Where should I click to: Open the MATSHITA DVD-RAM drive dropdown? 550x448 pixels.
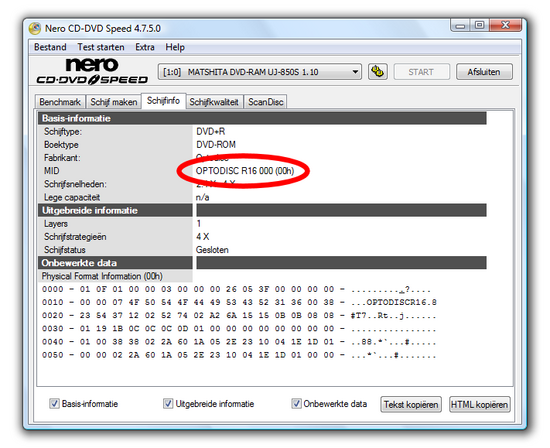[x=260, y=72]
